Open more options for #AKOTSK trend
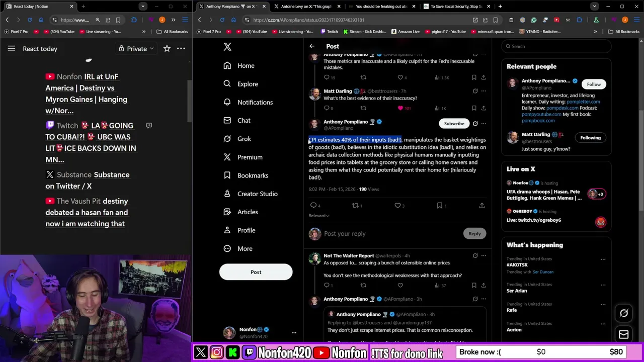Viewport: 644px width, 362px height. tap(603, 259)
